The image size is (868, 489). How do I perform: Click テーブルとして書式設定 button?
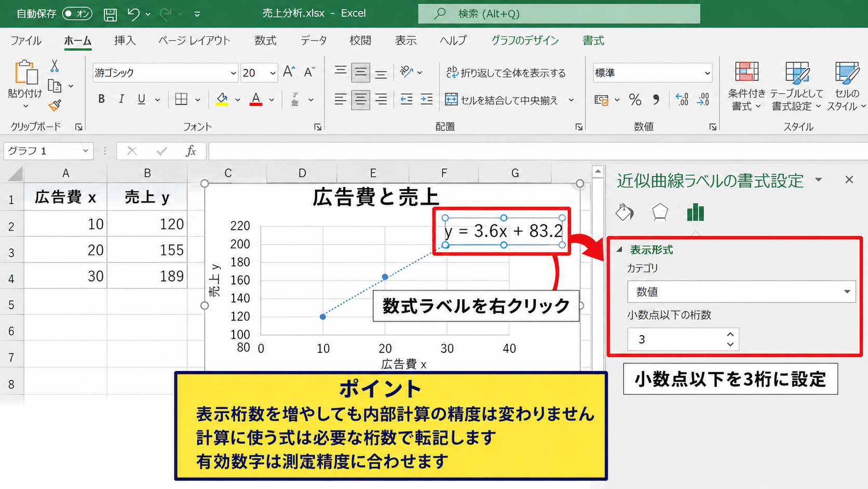coord(796,85)
